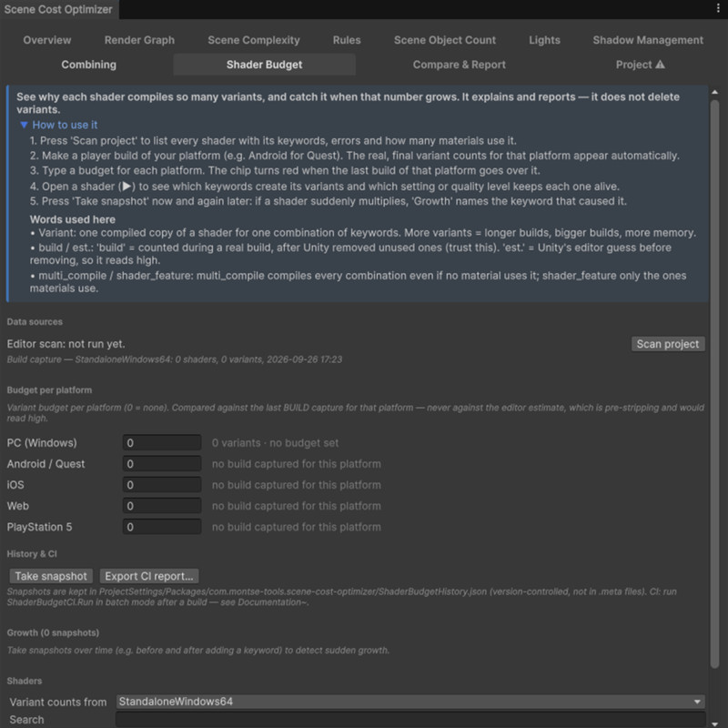Click Export CI report button
728x728 pixels.
pos(149,576)
